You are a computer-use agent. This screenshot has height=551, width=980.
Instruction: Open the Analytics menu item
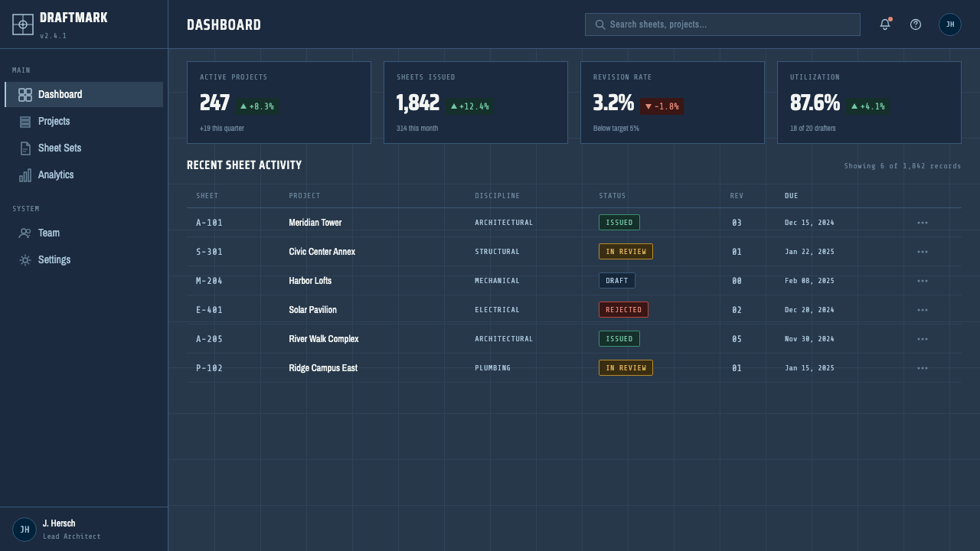point(84,175)
